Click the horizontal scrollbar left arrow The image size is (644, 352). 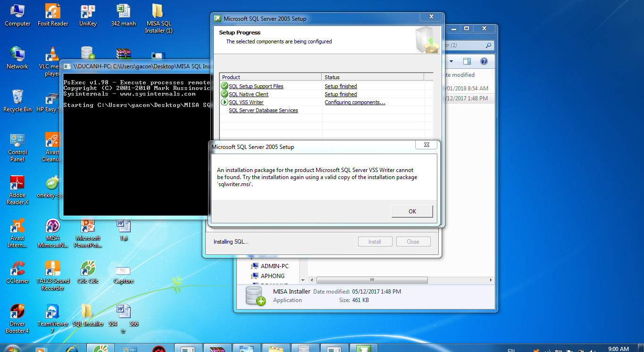311,280
